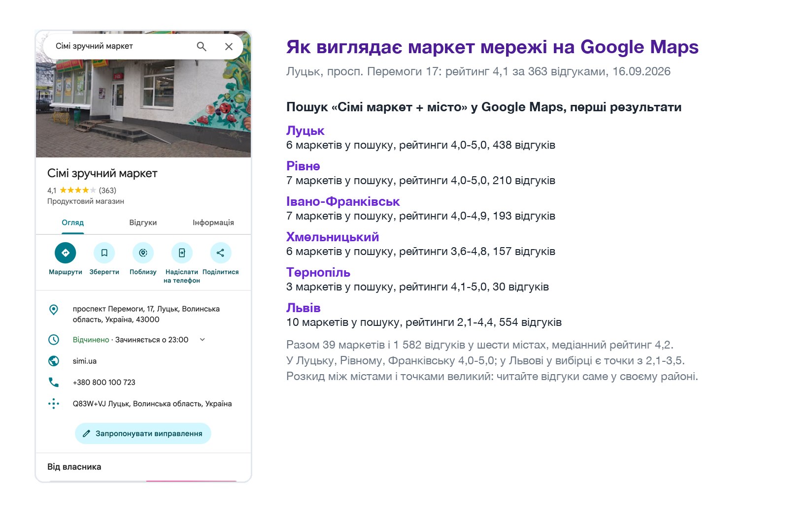The width and height of the screenshot is (812, 512).
Task: Clear search with the X icon
Action: point(229,46)
